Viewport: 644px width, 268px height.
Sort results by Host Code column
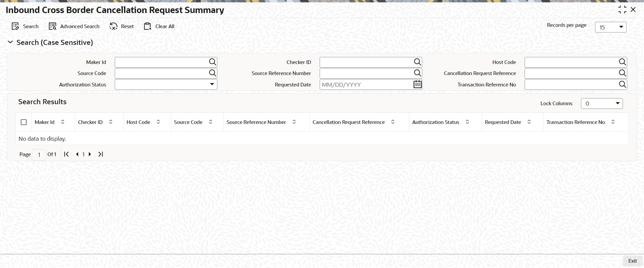(x=158, y=122)
